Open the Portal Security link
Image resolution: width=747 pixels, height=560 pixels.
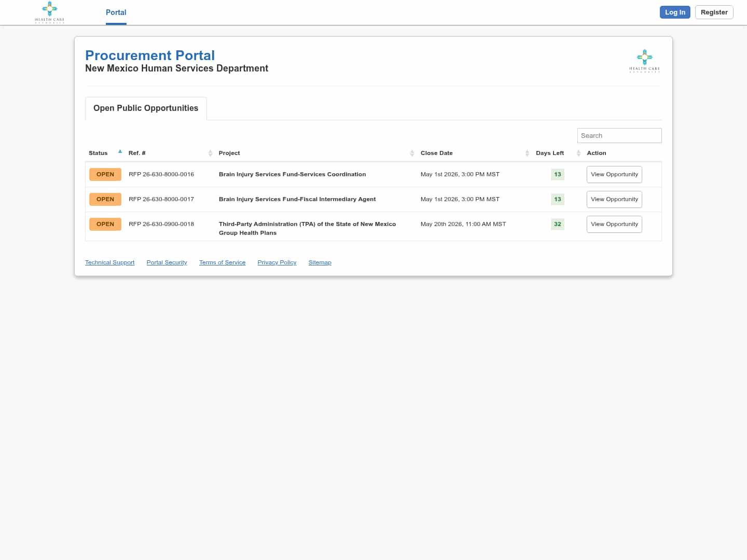[167, 263]
